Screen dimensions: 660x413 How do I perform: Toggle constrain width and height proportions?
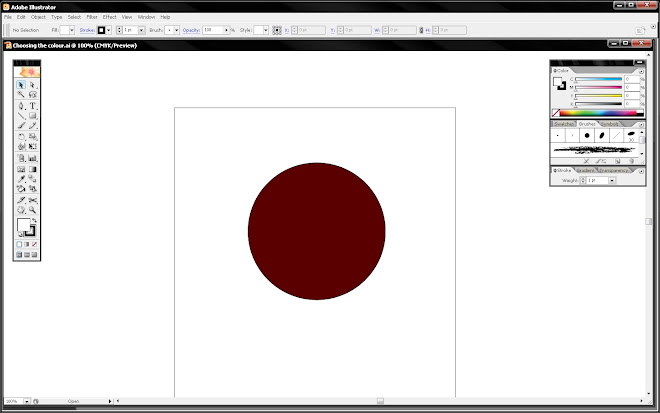pos(420,30)
